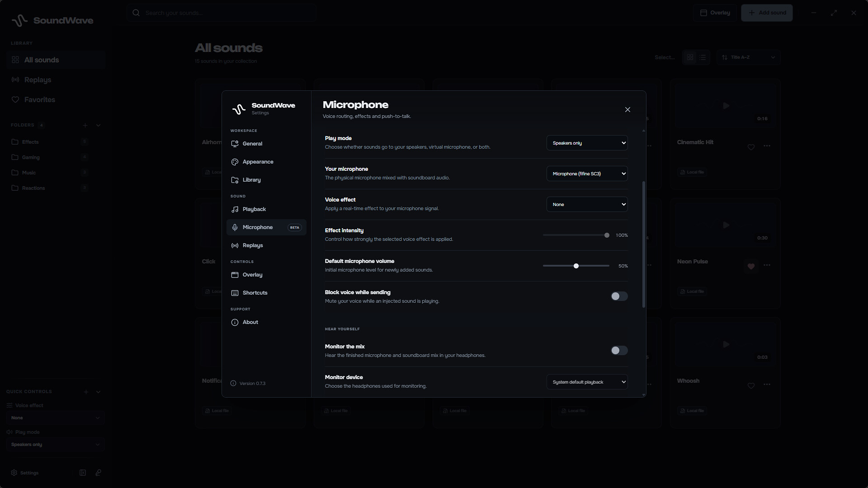Open Settings in bottom left sidebar
This screenshot has height=488, width=868.
tap(25, 473)
